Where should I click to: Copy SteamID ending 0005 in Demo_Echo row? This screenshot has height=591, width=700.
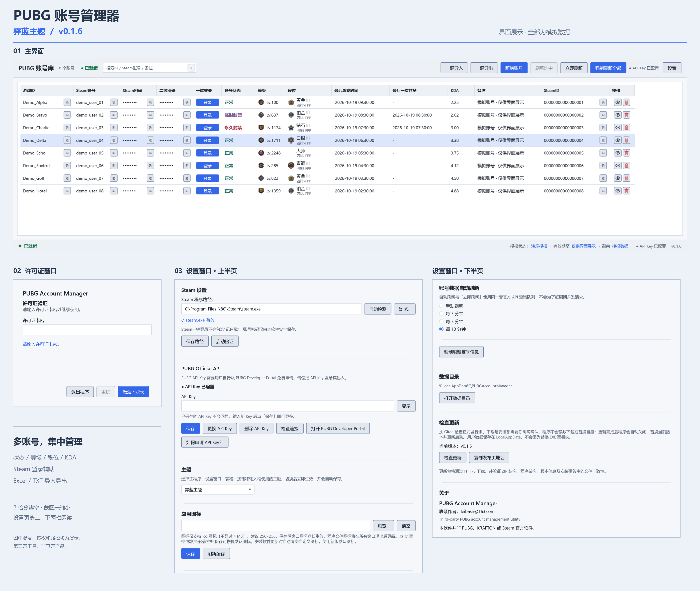pos(603,153)
